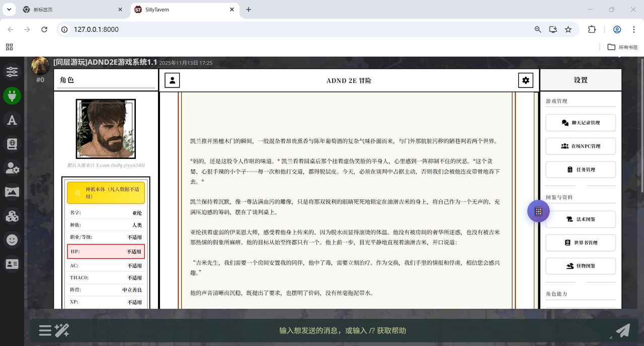The image size is (644, 346).
Task: Bookmark this page with star icon
Action: (x=568, y=30)
